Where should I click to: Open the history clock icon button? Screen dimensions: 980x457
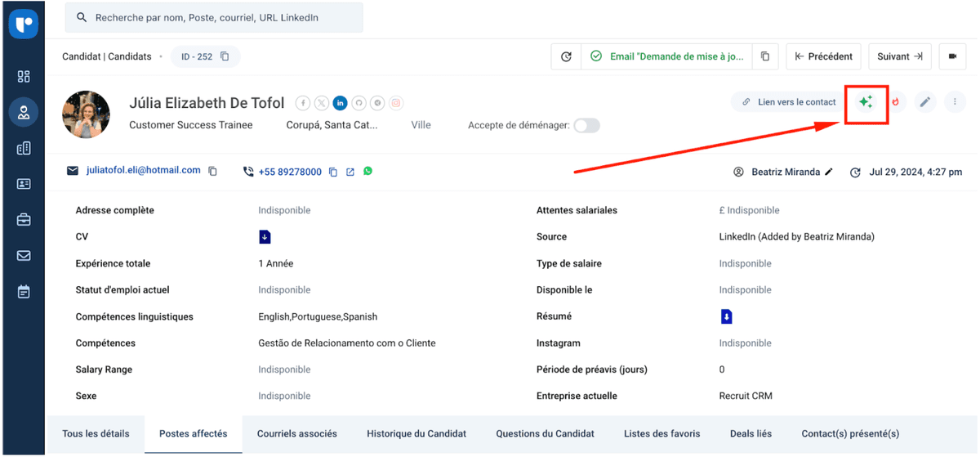[566, 56]
